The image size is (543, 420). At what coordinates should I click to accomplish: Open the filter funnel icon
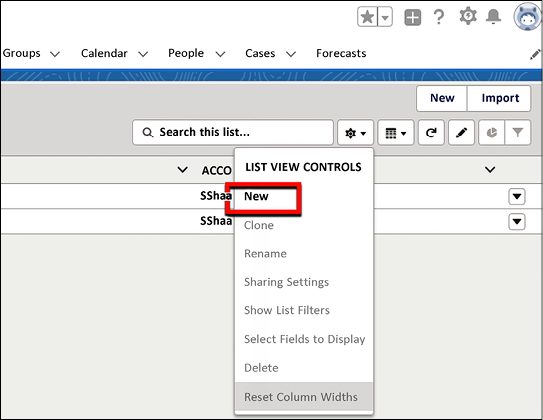[518, 132]
